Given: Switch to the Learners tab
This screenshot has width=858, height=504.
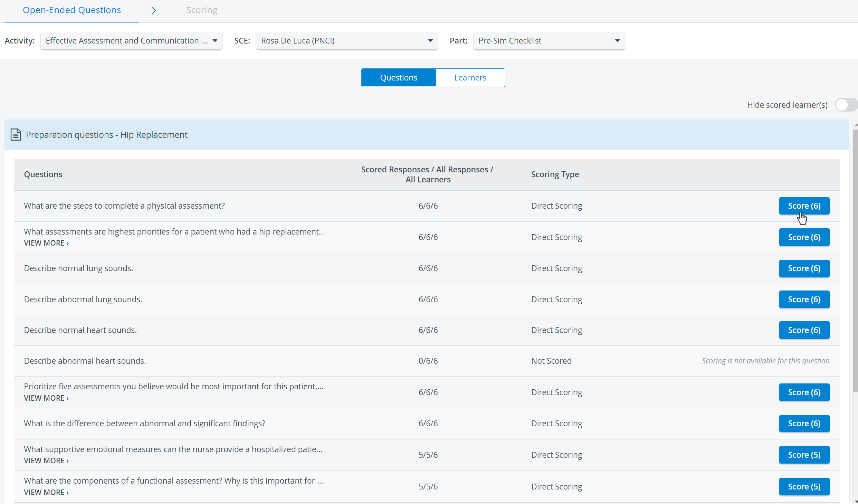Looking at the screenshot, I should 470,78.
